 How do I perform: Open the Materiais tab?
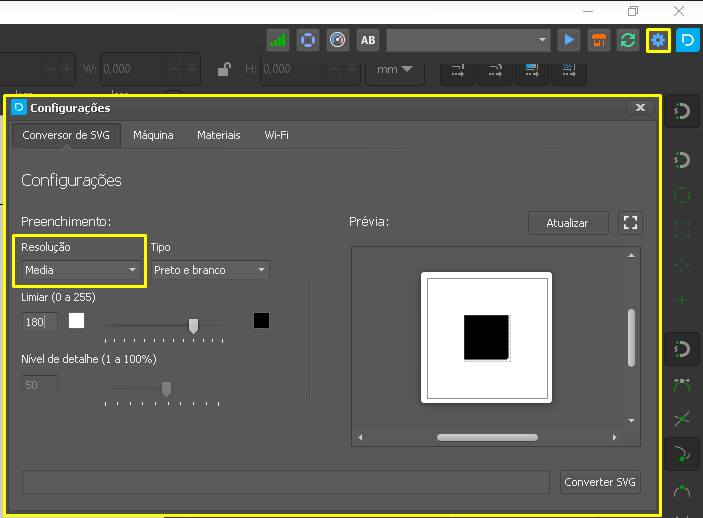click(219, 135)
